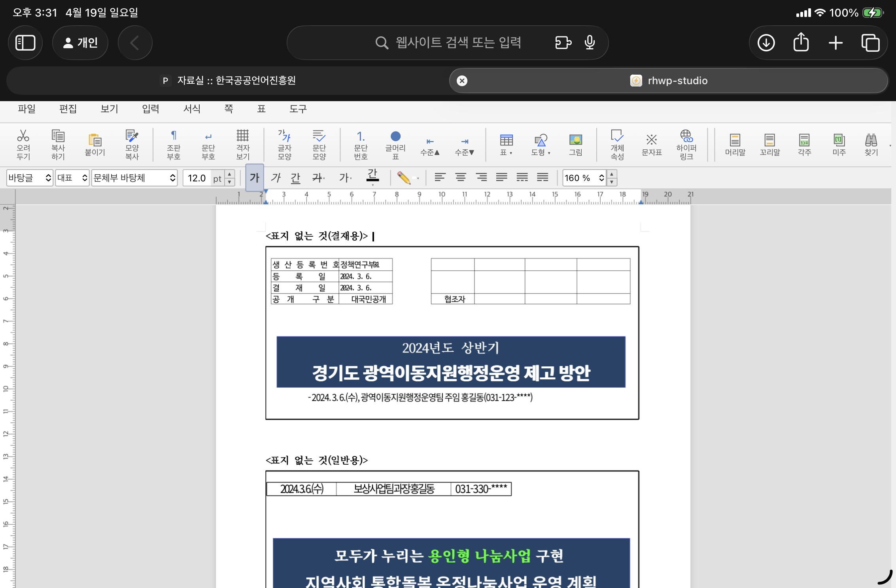This screenshot has height=588, width=896.
Task: Insert a picture (그림)
Action: pyautogui.click(x=575, y=145)
